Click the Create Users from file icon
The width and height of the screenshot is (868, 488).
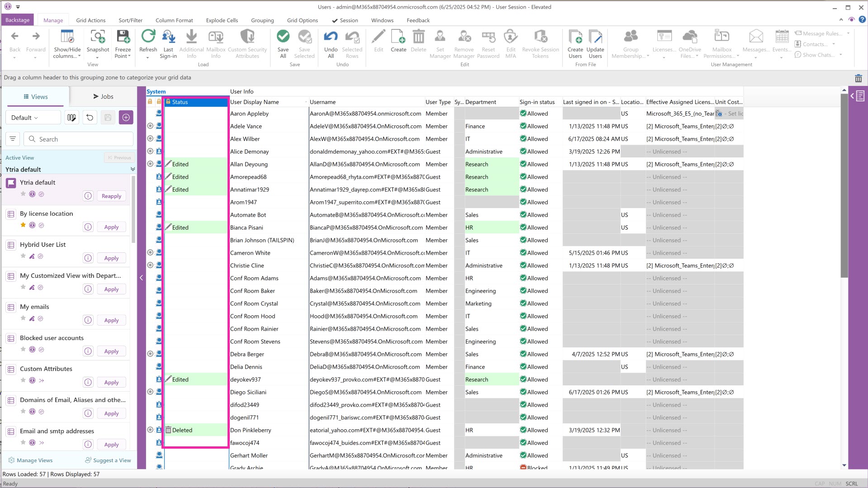coord(575,37)
